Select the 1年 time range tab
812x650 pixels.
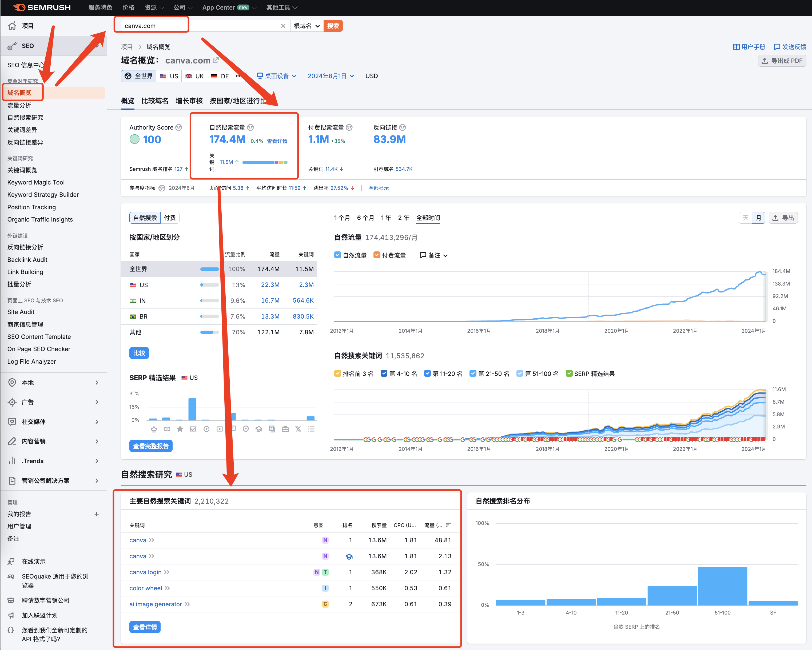(386, 218)
